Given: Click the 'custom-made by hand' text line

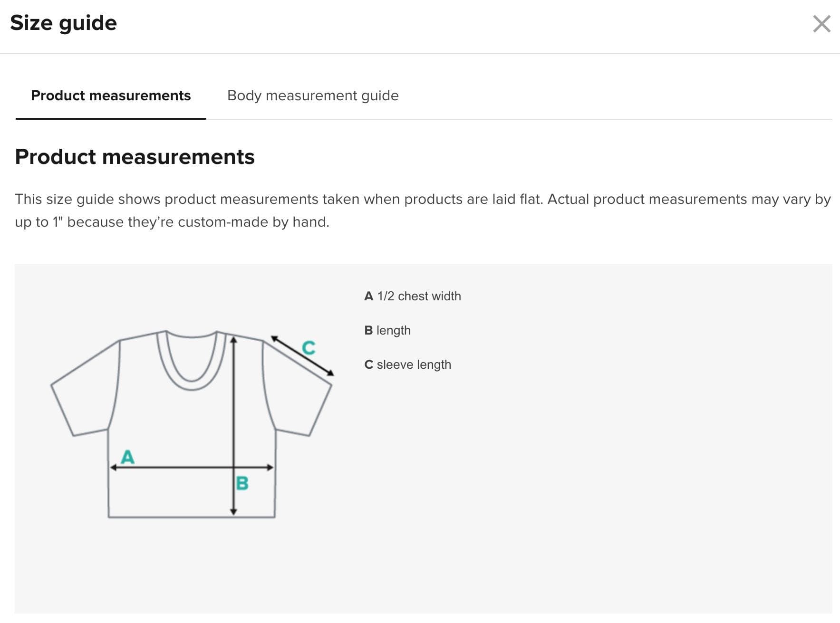Looking at the screenshot, I should click(172, 222).
